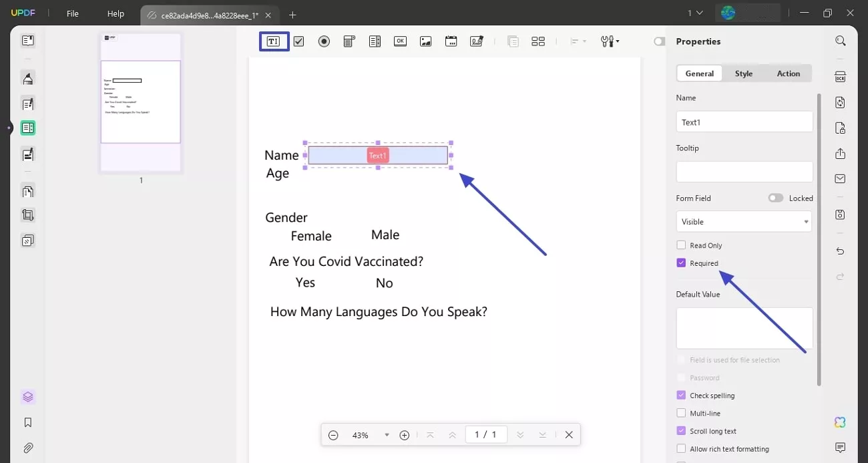The image size is (868, 463).
Task: Click the UPDF AI colorful icon
Action: (840, 422)
